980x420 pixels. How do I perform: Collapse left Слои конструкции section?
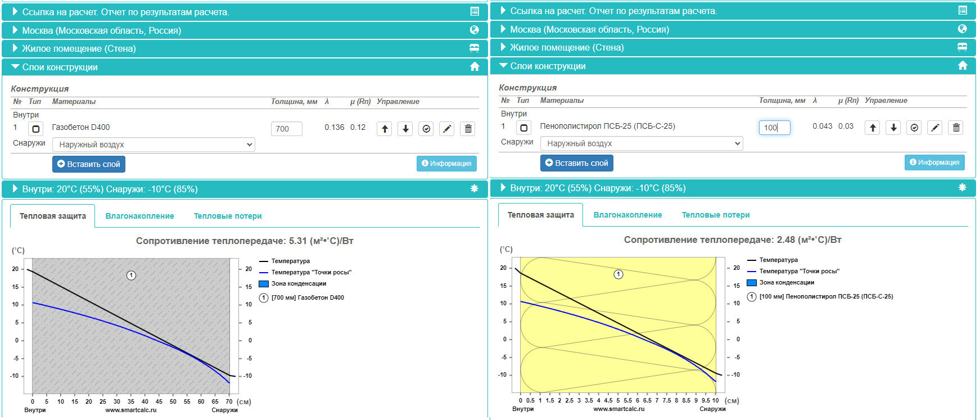click(x=245, y=67)
